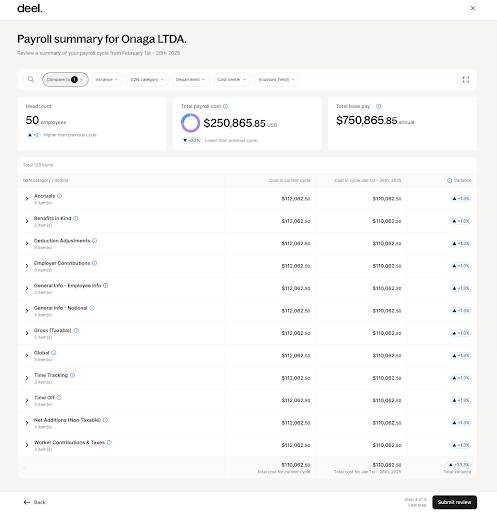Image resolution: width=497 pixels, height=512 pixels.
Task: Click Total cost for current cycle amount
Action: point(296,465)
